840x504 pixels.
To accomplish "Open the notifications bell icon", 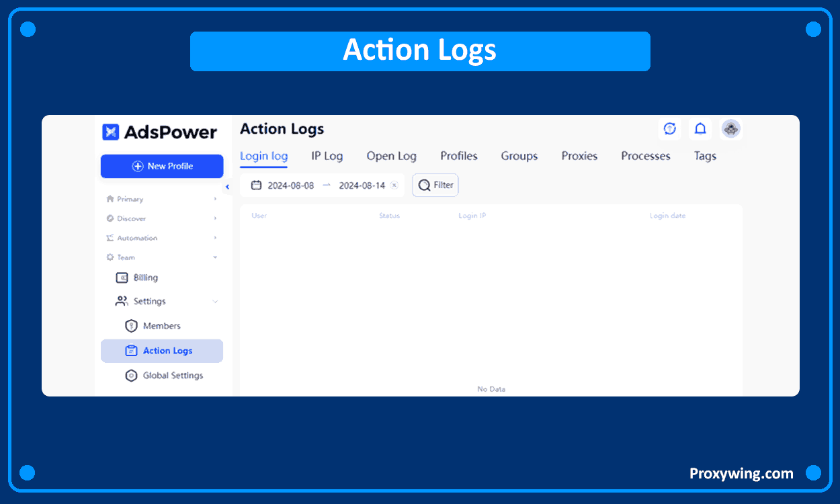I will (700, 129).
